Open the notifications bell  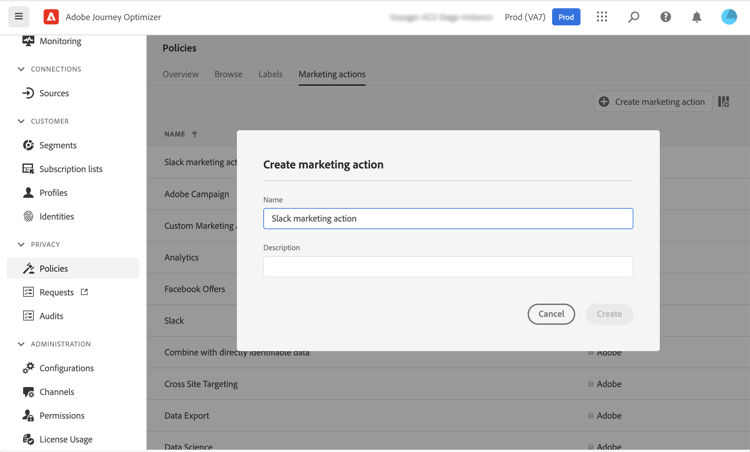697,17
